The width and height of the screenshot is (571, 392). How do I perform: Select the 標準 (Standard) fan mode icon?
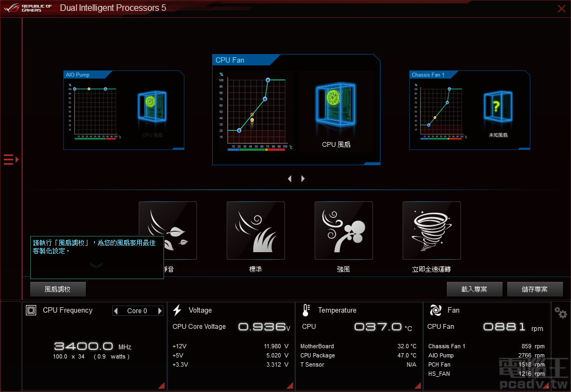click(255, 230)
